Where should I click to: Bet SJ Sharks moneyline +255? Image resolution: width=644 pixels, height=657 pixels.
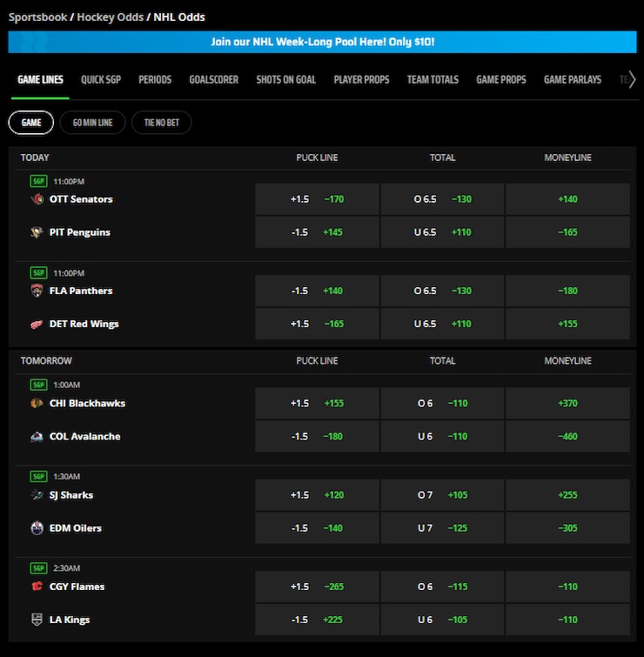(x=567, y=495)
